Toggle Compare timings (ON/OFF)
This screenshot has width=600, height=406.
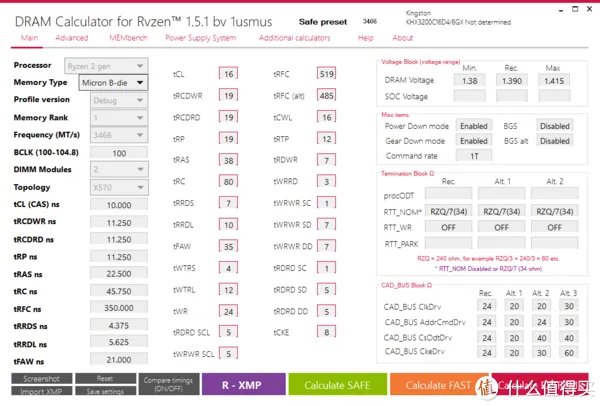click(168, 384)
